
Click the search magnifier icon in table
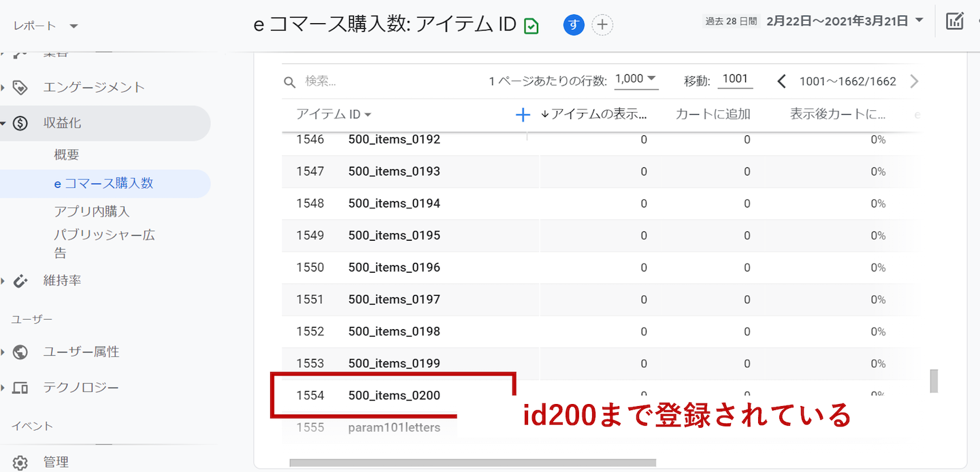pyautogui.click(x=290, y=82)
